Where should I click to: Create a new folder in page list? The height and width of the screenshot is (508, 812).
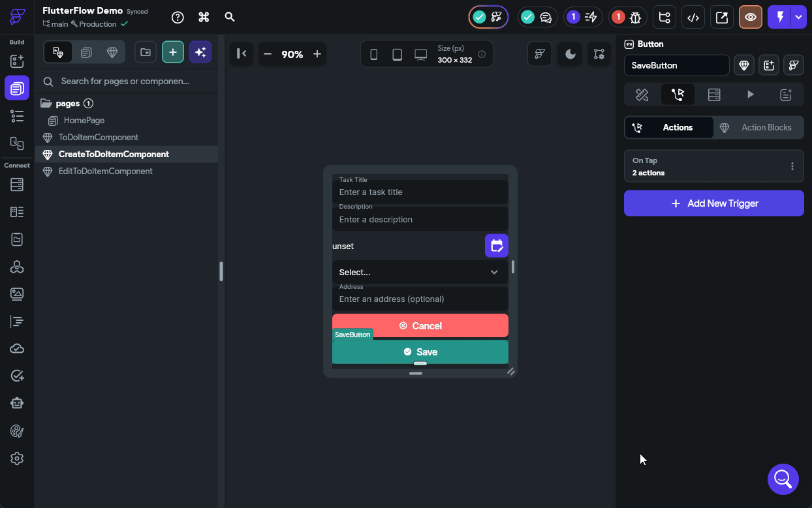click(x=145, y=52)
